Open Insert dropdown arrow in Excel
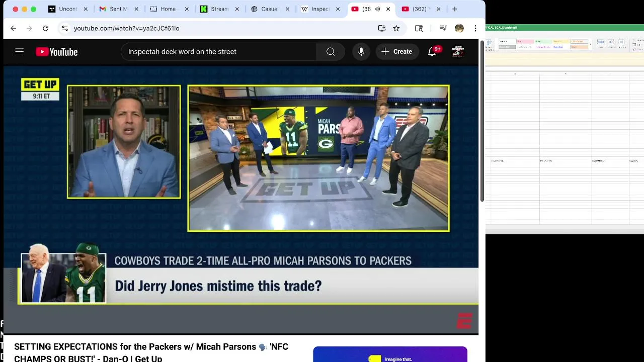Image resolution: width=644 pixels, height=362 pixels. coord(605,42)
